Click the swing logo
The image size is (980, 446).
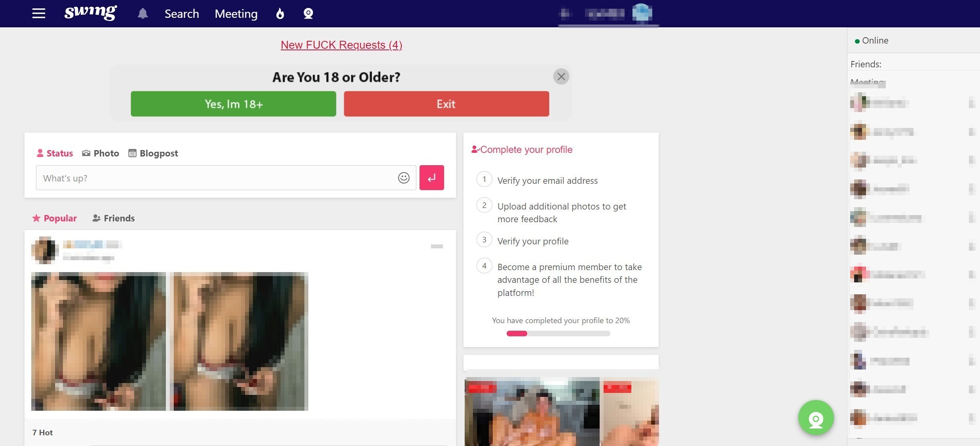[91, 13]
